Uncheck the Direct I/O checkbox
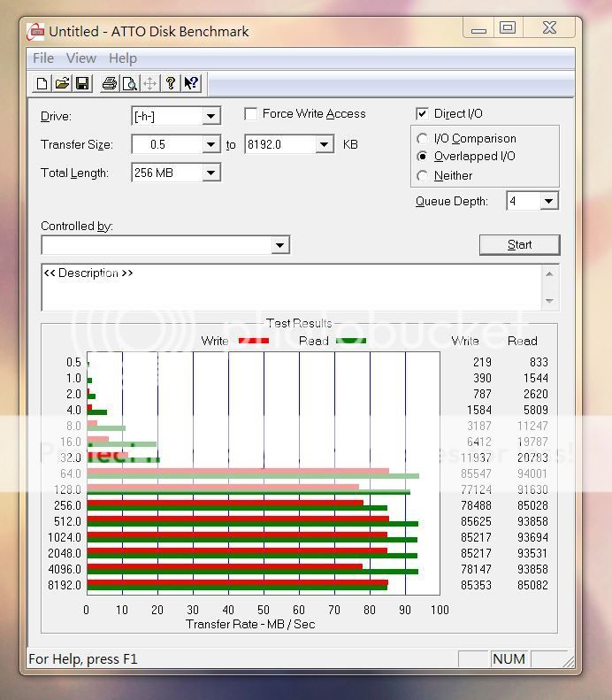 click(422, 114)
